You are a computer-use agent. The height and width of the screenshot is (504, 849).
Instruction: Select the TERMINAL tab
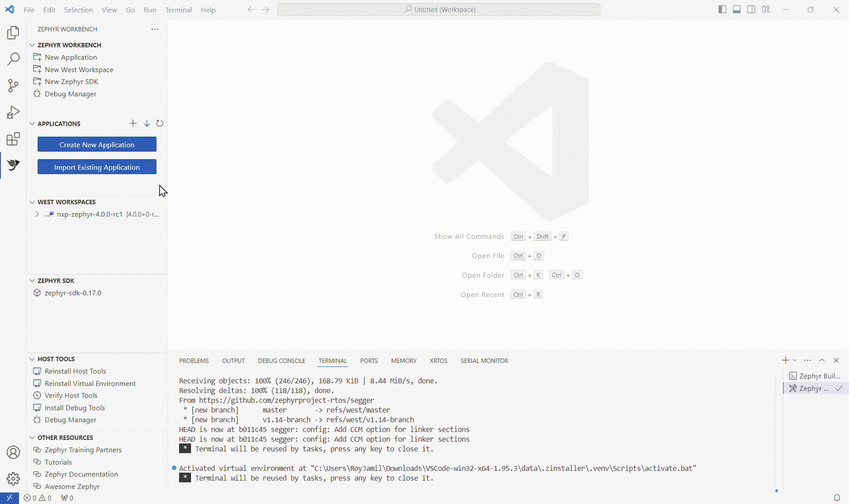333,360
